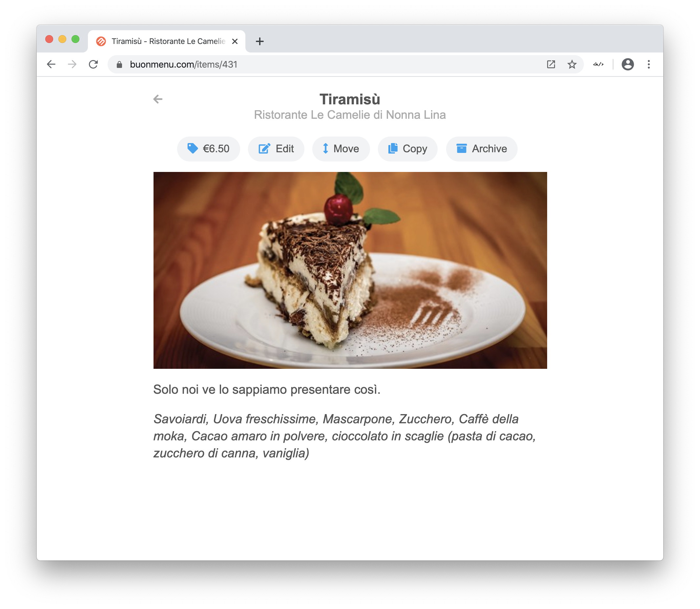Screen dimensions: 700x609
Task: Click the code extension icon in toolbar
Action: (x=598, y=64)
